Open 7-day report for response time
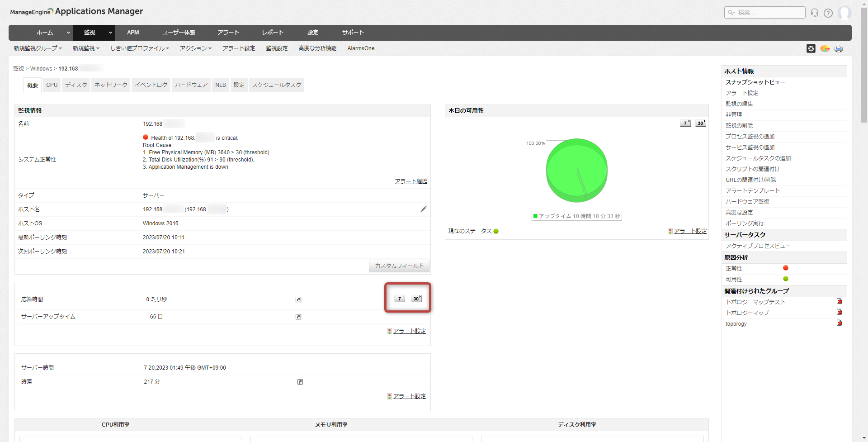 point(399,299)
